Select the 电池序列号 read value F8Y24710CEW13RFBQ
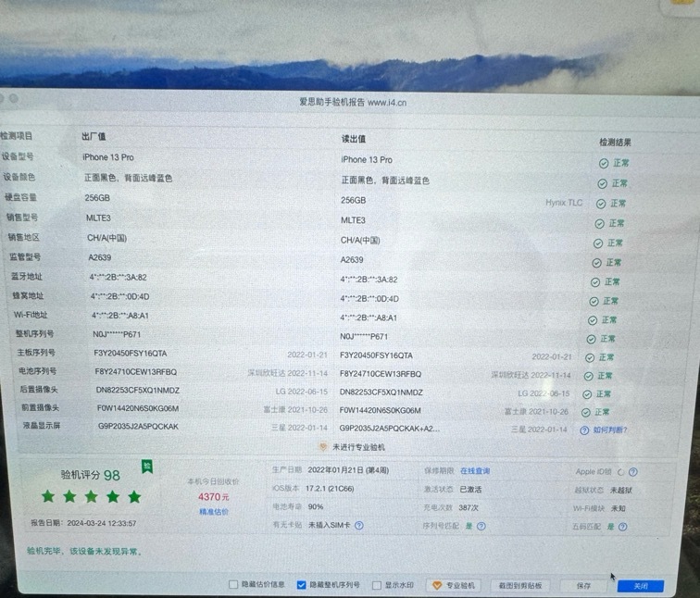Viewport: 700px width, 598px height. (381, 374)
